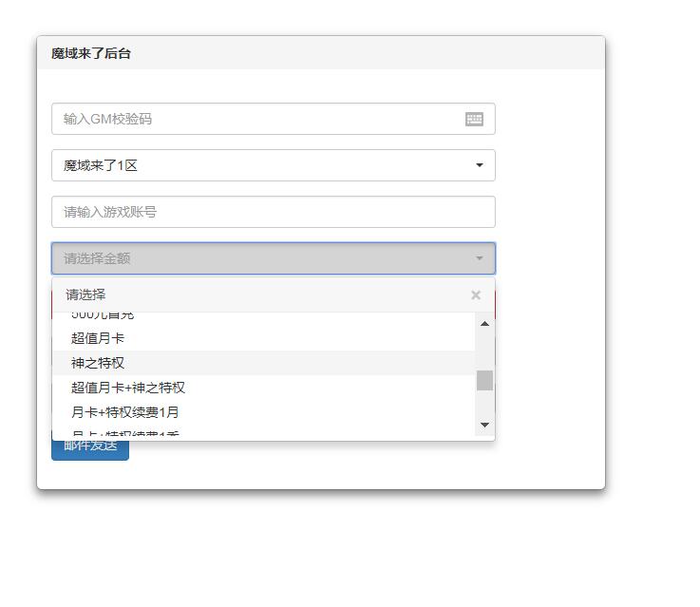Viewport: 700px width, 607px height.
Task: Click the option list scrollbar thumb
Action: tap(484, 380)
